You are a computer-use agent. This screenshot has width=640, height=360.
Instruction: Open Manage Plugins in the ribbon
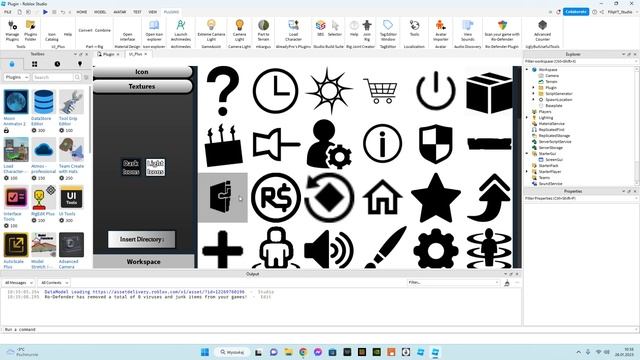point(12,31)
